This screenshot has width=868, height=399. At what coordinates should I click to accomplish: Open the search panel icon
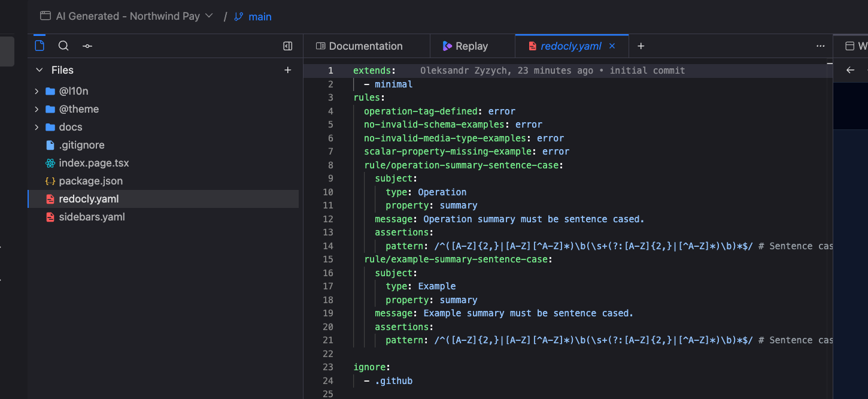[x=63, y=46]
